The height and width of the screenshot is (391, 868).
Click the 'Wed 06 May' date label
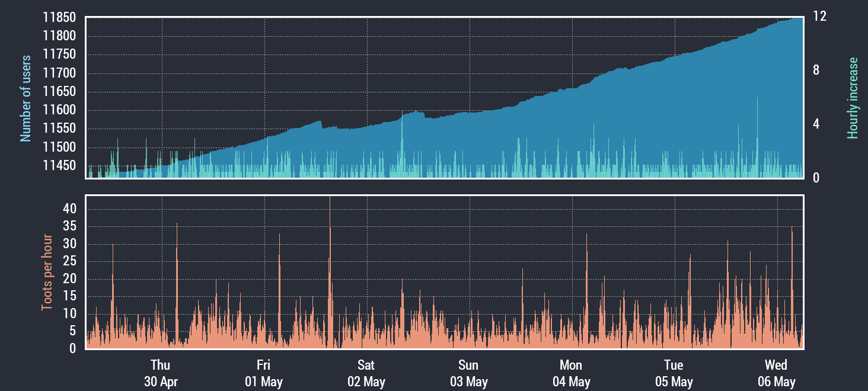click(776, 373)
